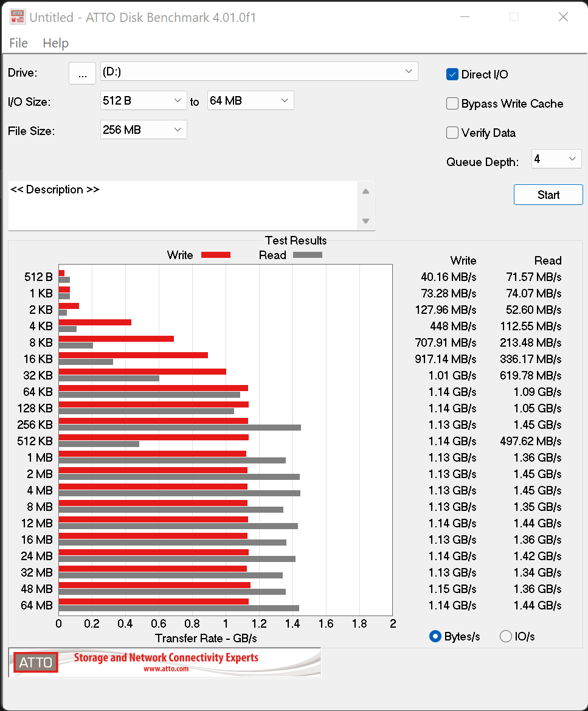This screenshot has height=711, width=588.
Task: Change the Queue Depth dropdown value
Action: click(556, 159)
